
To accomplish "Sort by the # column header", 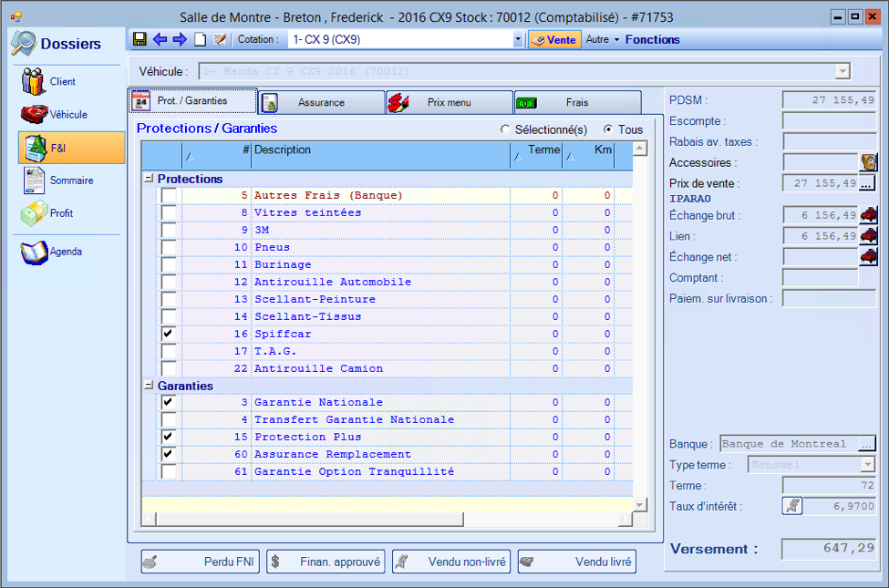I will pos(217,155).
